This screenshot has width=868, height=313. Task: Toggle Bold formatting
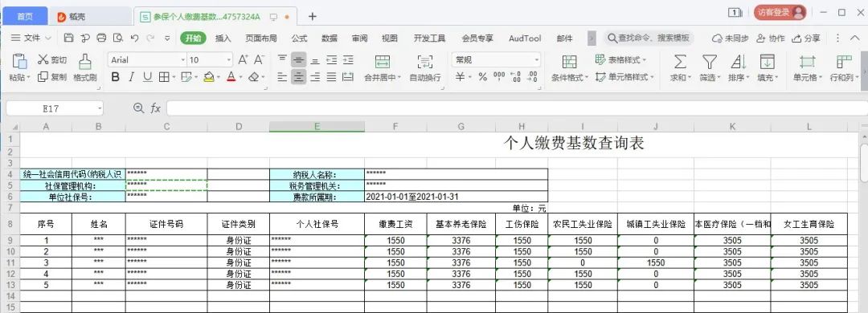pyautogui.click(x=115, y=77)
